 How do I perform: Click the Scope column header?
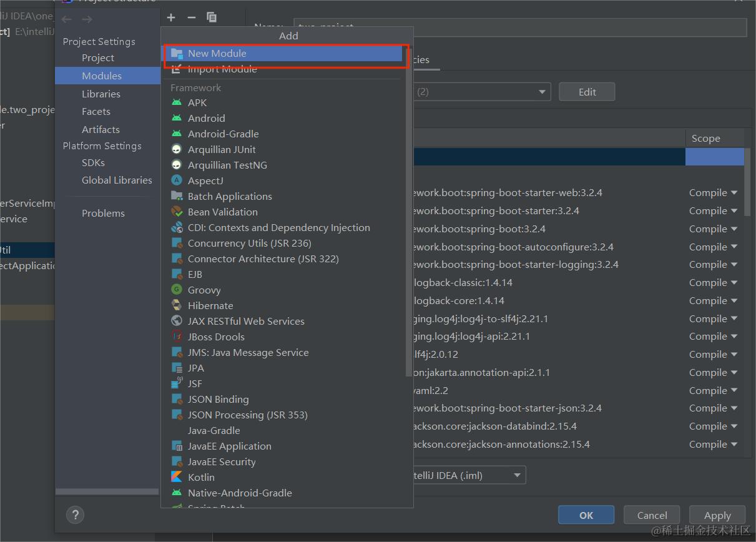[x=715, y=139]
